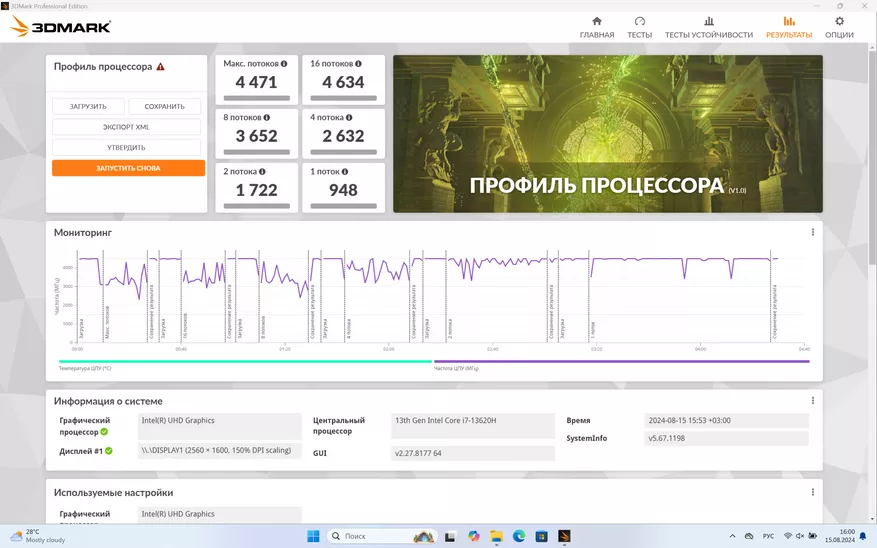This screenshot has width=877, height=548.
Task: Open Используемые настройки three-dot menu
Action: 812,493
